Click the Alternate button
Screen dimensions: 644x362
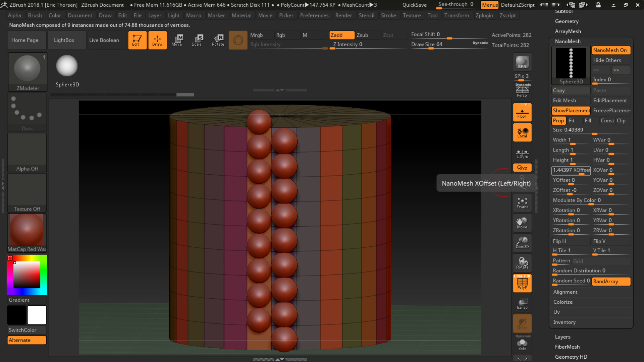(27, 340)
